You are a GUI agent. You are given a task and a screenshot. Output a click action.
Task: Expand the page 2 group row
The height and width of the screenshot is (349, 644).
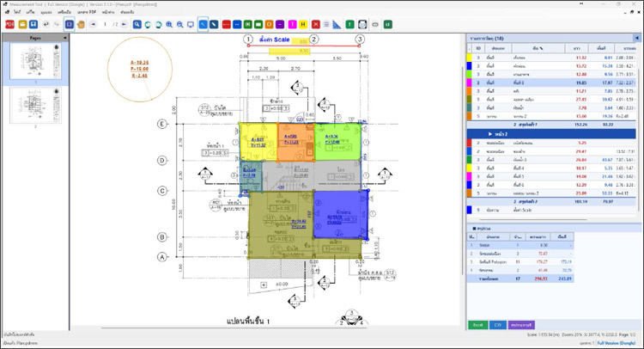pos(489,134)
